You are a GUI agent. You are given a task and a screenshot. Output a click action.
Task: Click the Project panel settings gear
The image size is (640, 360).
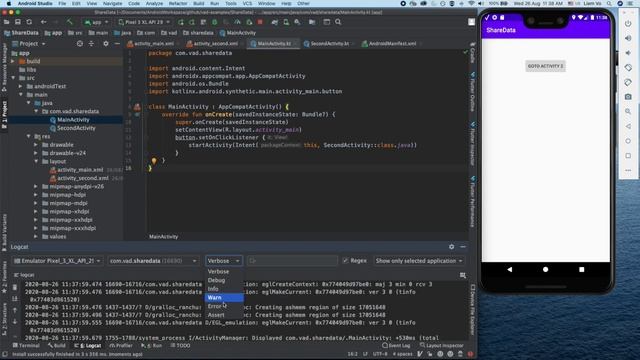tap(106, 44)
